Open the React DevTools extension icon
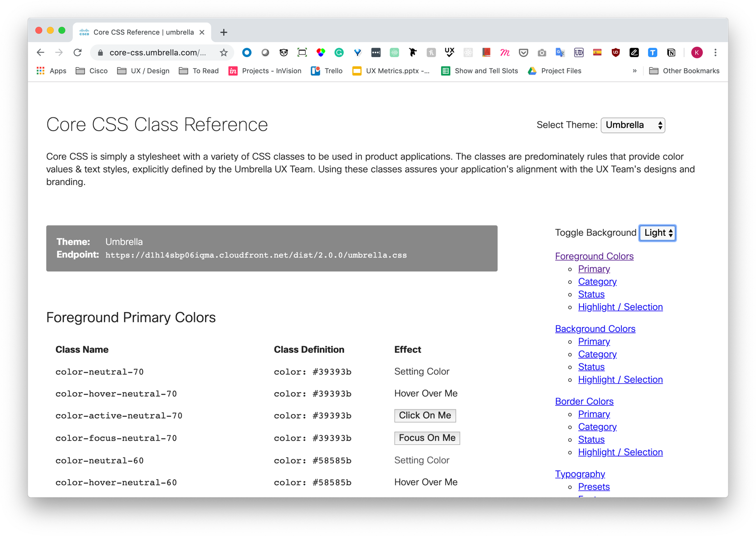The image size is (756, 536). [468, 53]
